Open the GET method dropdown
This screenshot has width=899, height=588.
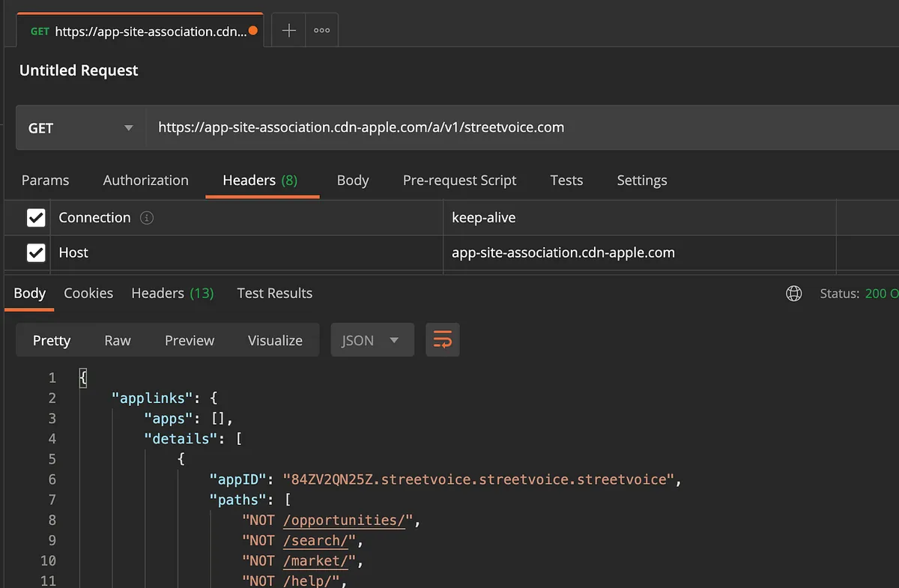click(80, 128)
